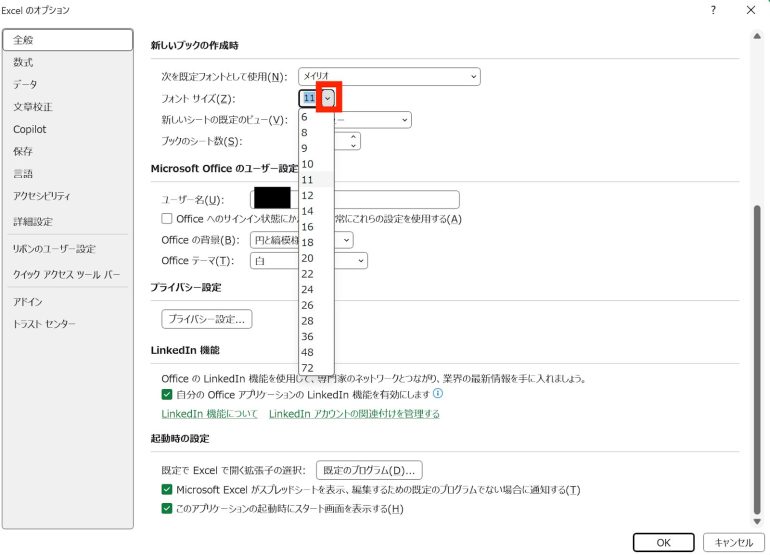Click the help question mark icon
The width and height of the screenshot is (770, 555).
tap(713, 10)
